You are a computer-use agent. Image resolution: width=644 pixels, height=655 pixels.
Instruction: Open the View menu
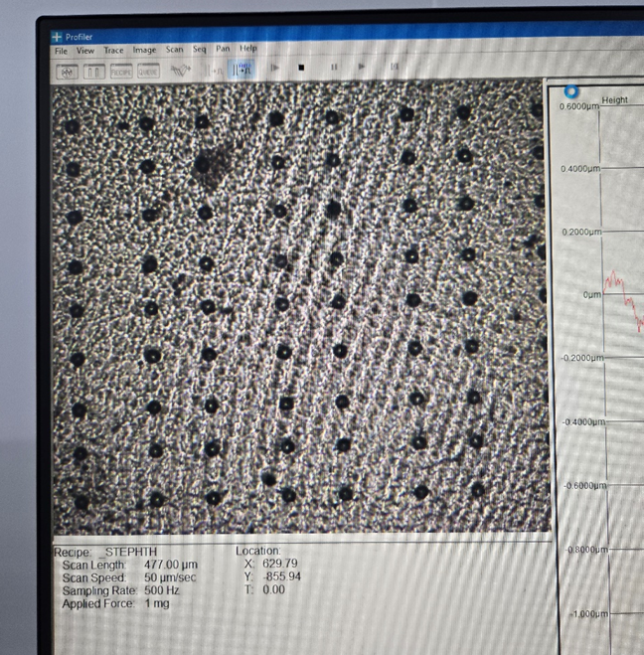coord(85,50)
